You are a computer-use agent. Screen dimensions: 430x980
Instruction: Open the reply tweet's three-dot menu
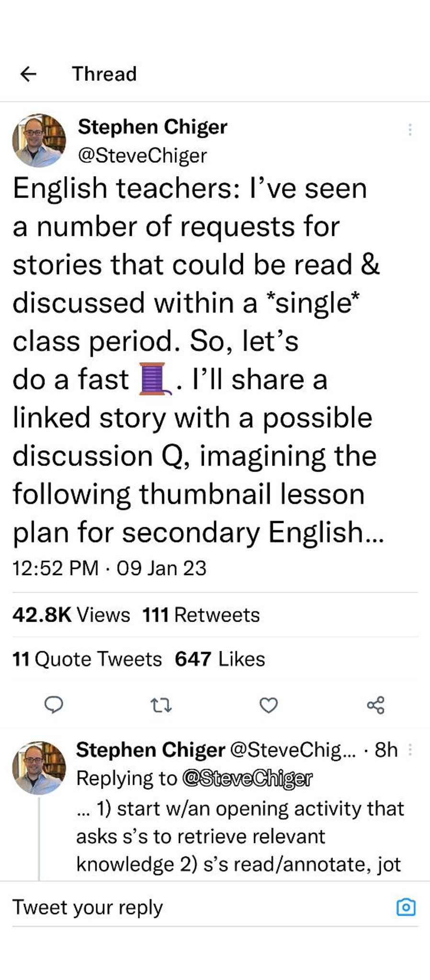(410, 750)
